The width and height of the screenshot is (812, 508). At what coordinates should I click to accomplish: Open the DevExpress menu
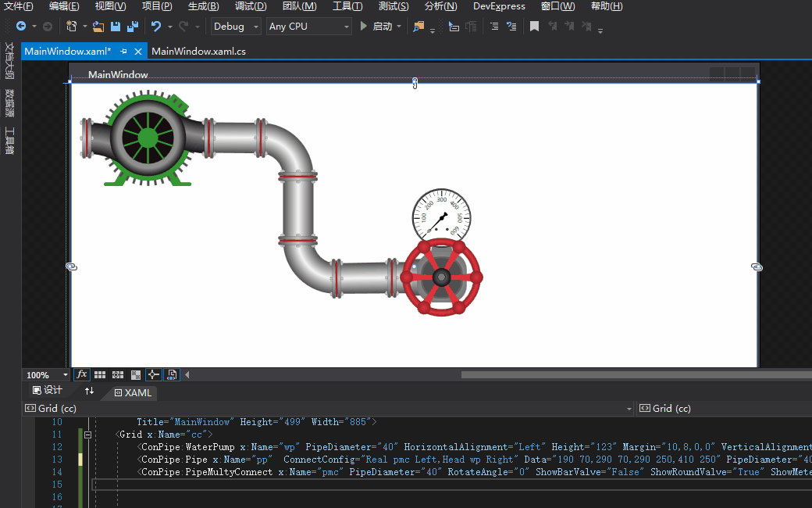[x=499, y=6]
